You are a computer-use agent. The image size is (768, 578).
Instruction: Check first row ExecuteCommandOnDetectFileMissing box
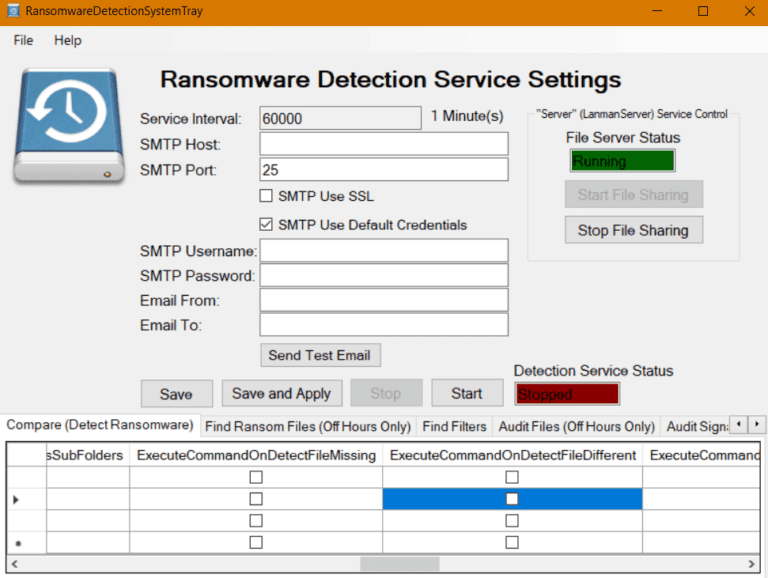pos(256,477)
